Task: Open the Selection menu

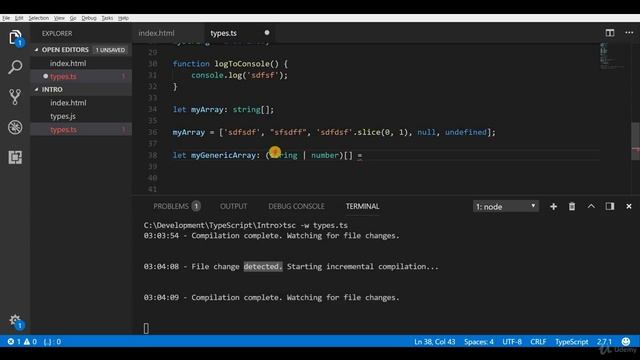Action: (x=38, y=18)
